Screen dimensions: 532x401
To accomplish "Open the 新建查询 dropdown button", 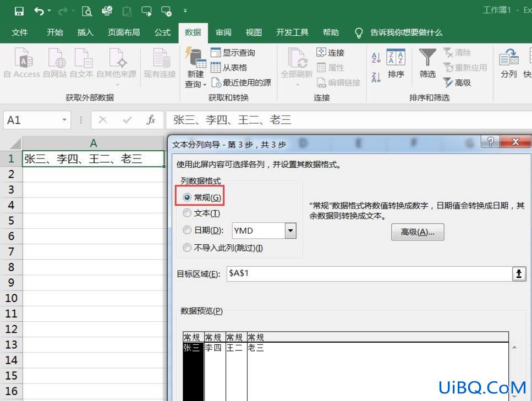I will click(195, 68).
